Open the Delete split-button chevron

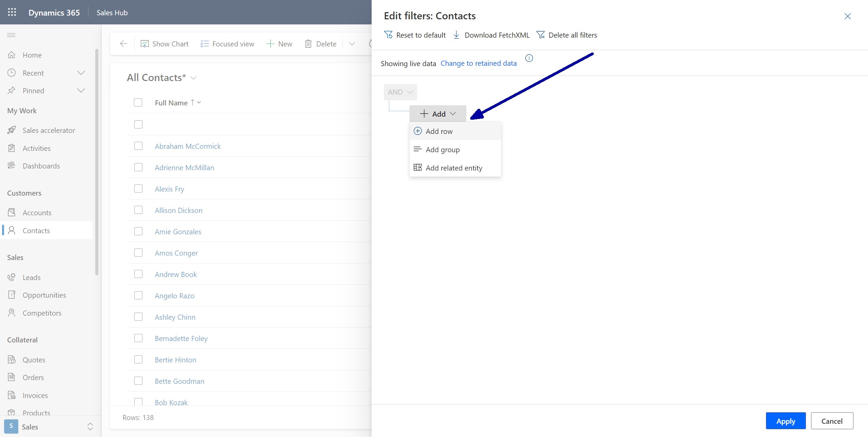click(x=352, y=44)
